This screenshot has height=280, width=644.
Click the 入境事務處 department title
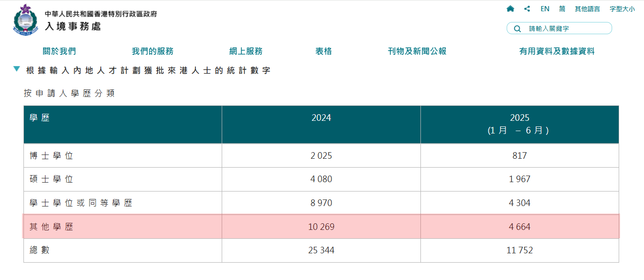[73, 26]
